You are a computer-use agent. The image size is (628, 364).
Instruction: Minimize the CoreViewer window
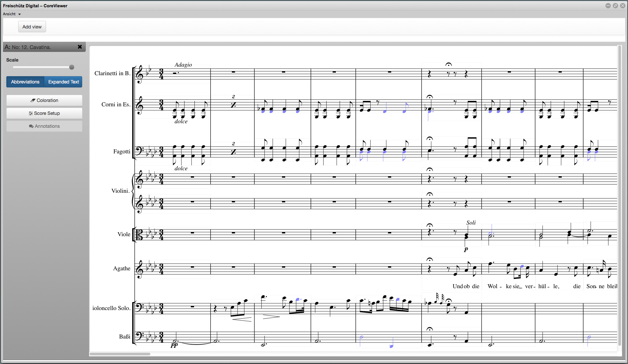pos(608,6)
